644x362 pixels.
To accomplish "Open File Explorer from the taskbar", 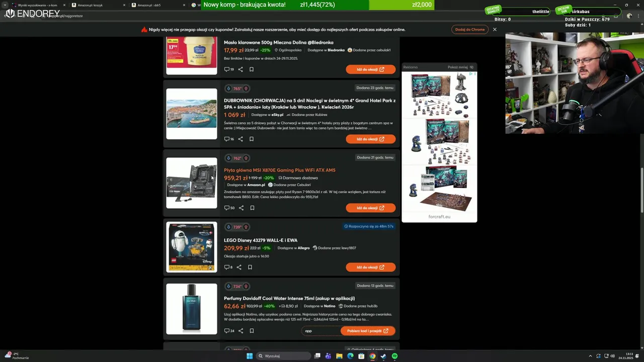I will coord(339,356).
